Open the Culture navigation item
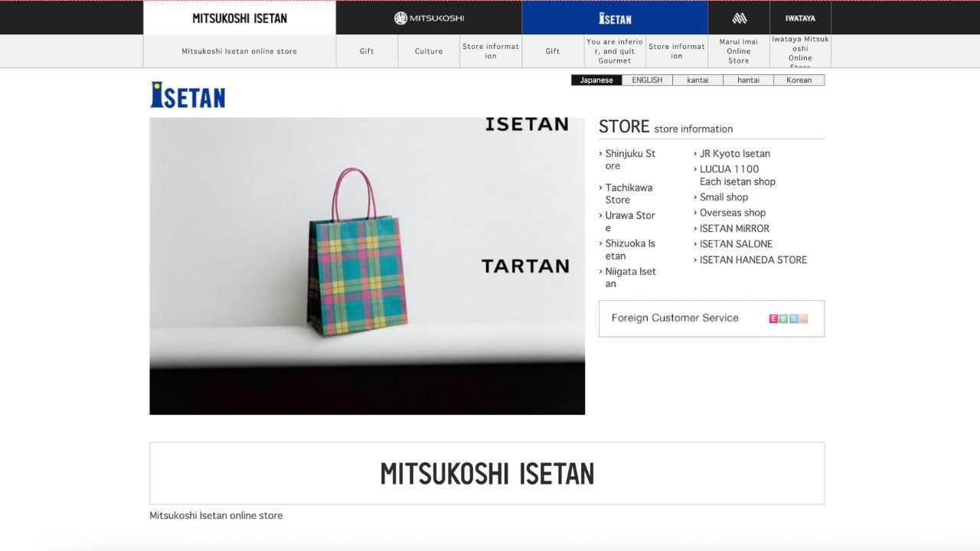This screenshot has height=551, width=980. (x=429, y=51)
